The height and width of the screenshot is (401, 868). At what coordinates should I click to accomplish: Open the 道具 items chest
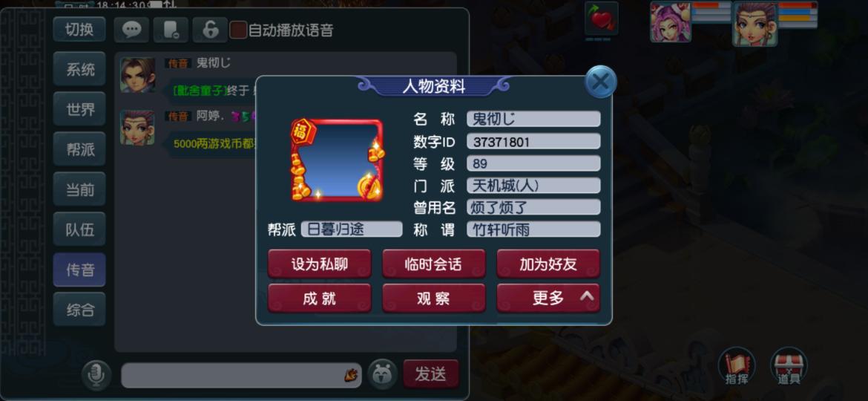[789, 366]
